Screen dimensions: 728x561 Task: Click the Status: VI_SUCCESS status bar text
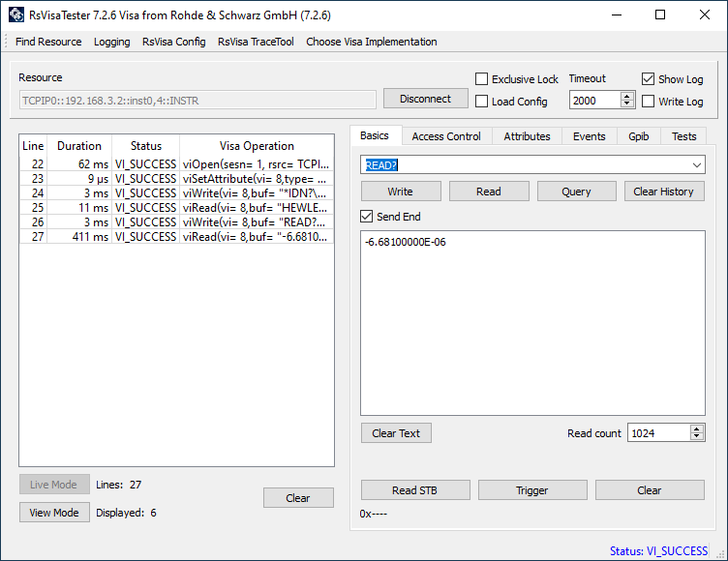coord(658,550)
